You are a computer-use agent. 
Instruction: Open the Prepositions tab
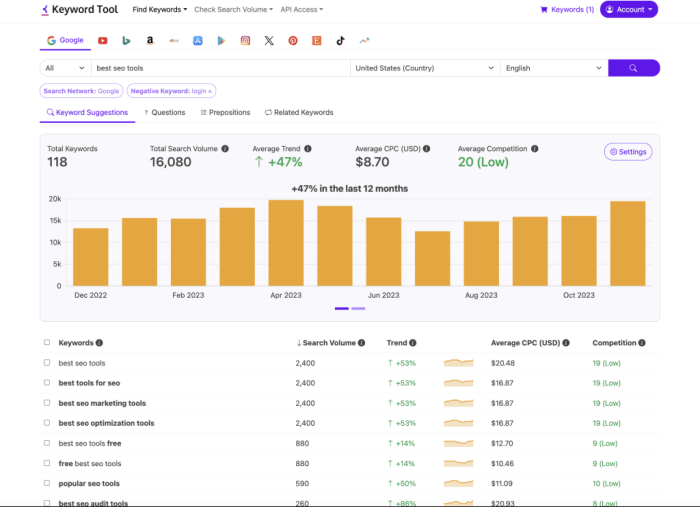point(225,112)
